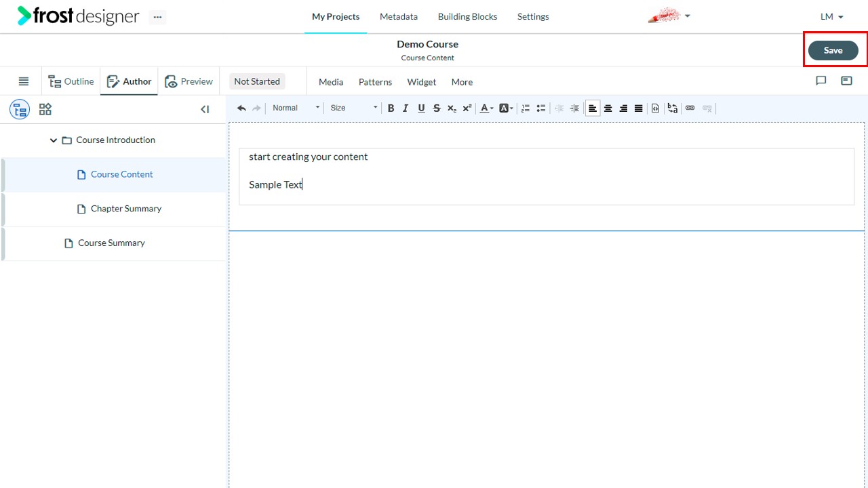
Task: Open the organization logo dropdown
Action: coord(669,16)
